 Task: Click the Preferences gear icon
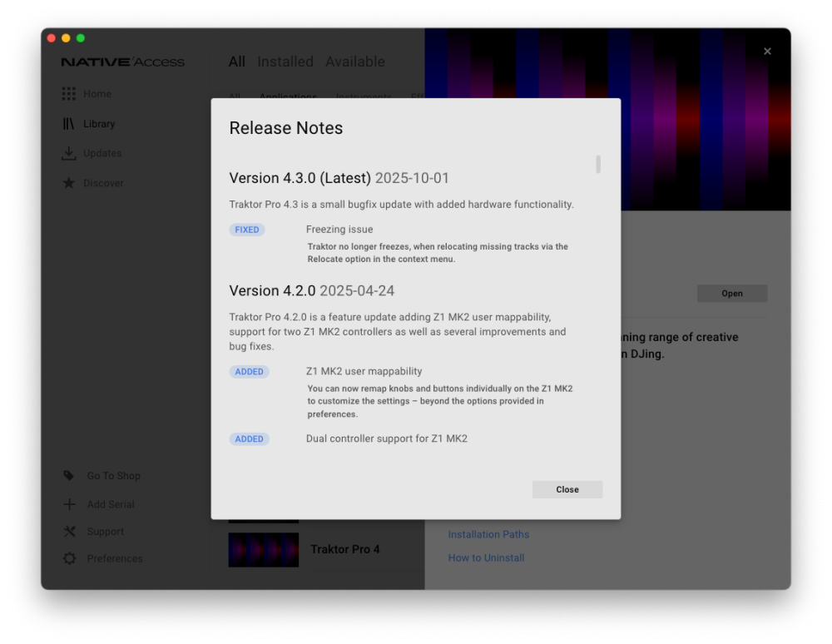70,558
